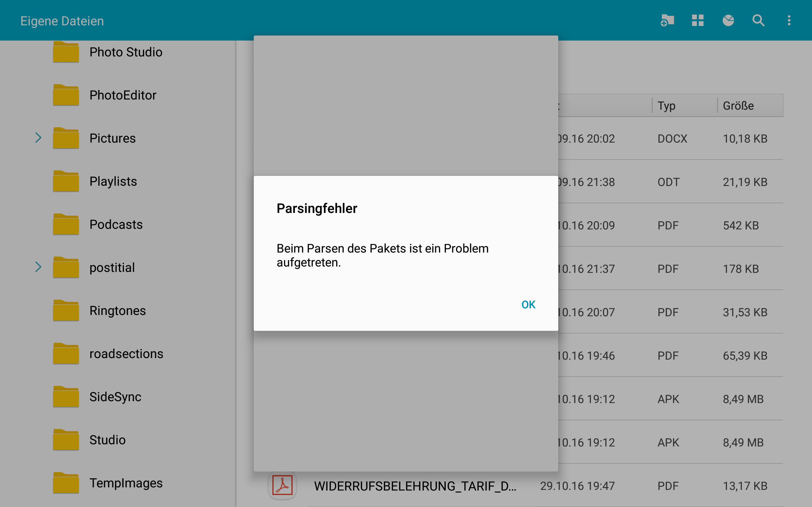Tap the Eigene Dateien title

tap(62, 21)
